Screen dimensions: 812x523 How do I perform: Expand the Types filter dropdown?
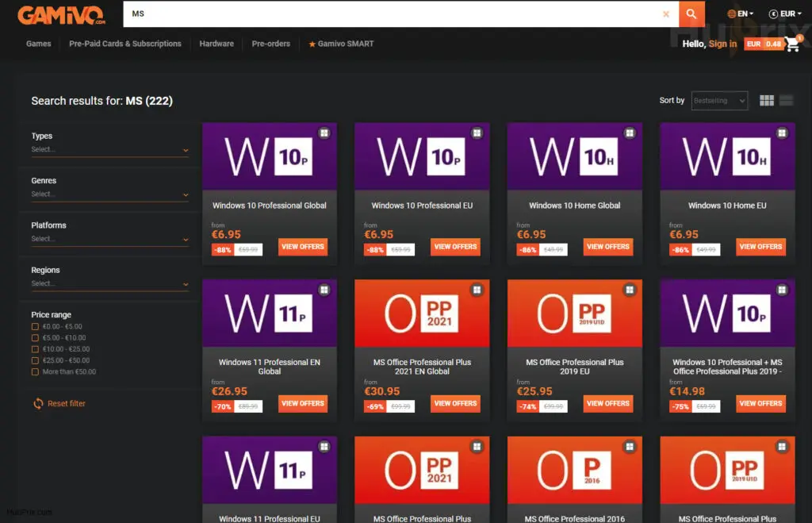(x=109, y=150)
